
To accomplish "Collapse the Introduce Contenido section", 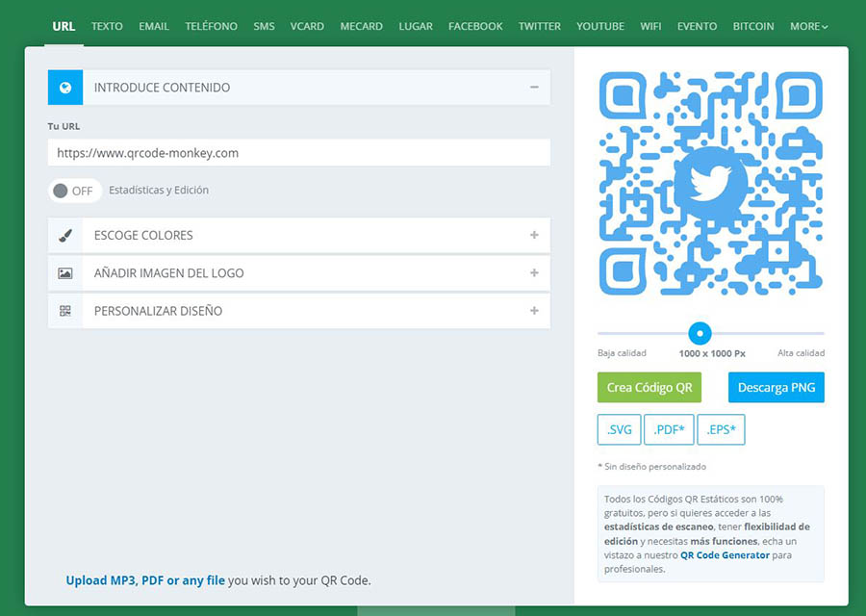I will coord(534,88).
